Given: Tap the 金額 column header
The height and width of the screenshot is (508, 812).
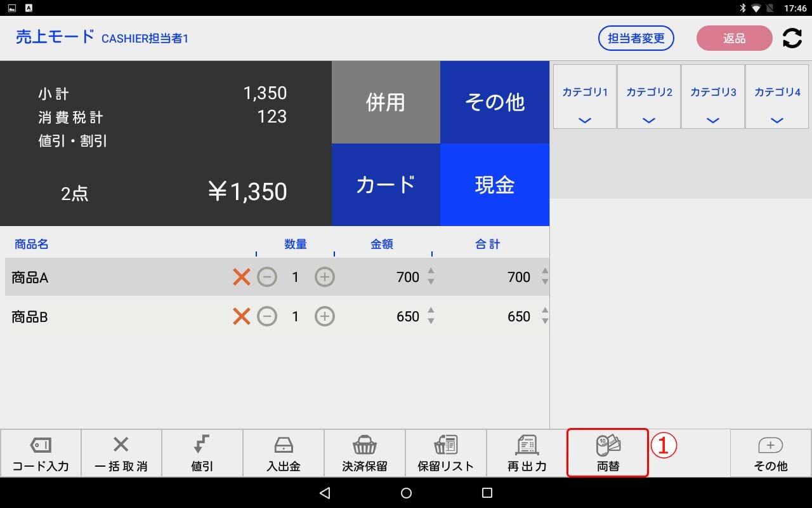Looking at the screenshot, I should click(382, 244).
